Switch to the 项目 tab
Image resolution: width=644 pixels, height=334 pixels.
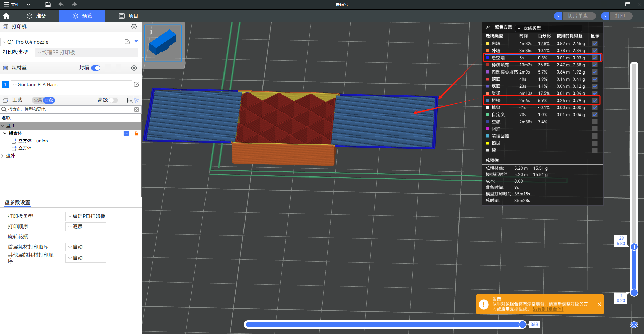pyautogui.click(x=129, y=16)
